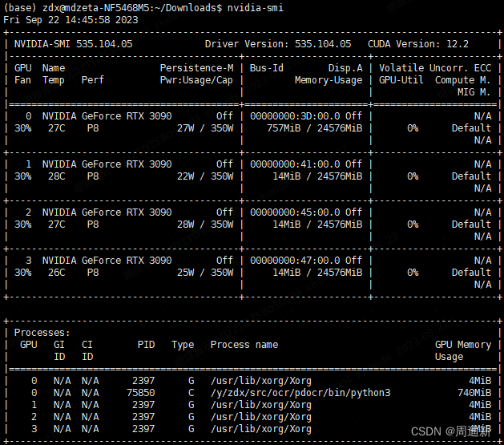Click the GPU-Util column header
This screenshot has width=504, height=445.
pyautogui.click(x=401, y=80)
